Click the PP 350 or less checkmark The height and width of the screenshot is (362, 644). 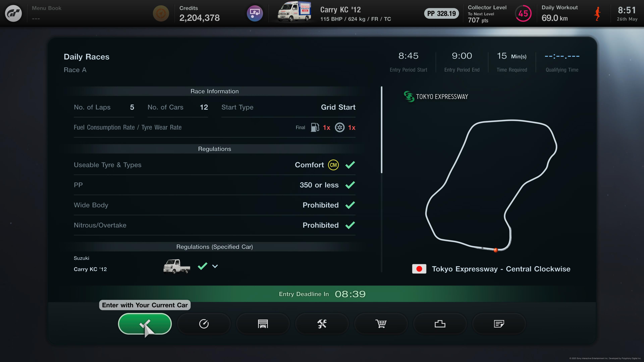point(350,185)
